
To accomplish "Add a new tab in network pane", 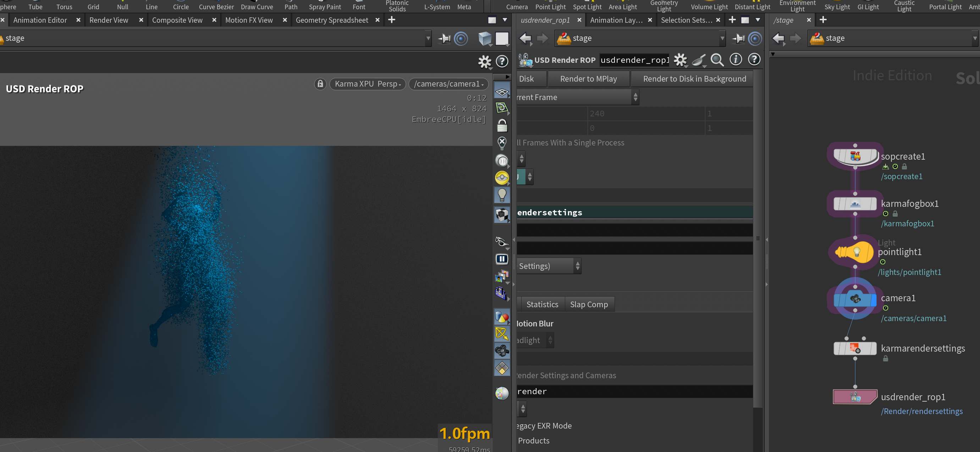I will (822, 20).
